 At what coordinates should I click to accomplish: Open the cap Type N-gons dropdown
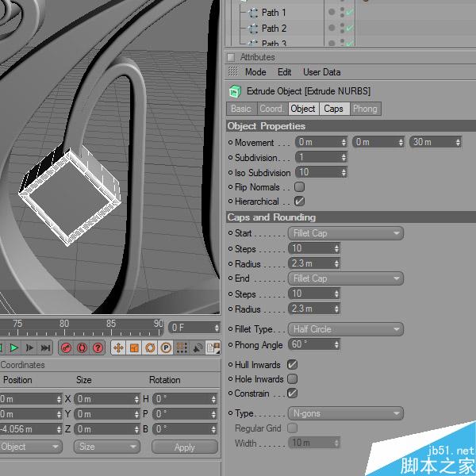click(346, 413)
